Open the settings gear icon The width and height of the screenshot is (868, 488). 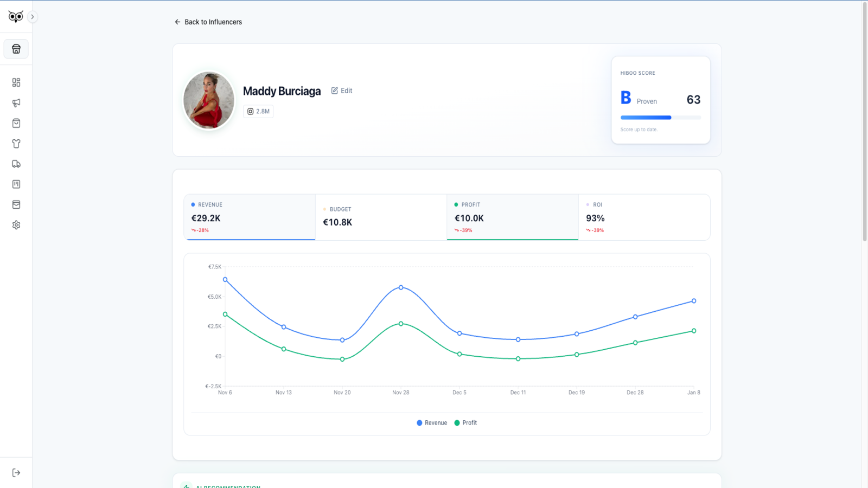click(16, 224)
